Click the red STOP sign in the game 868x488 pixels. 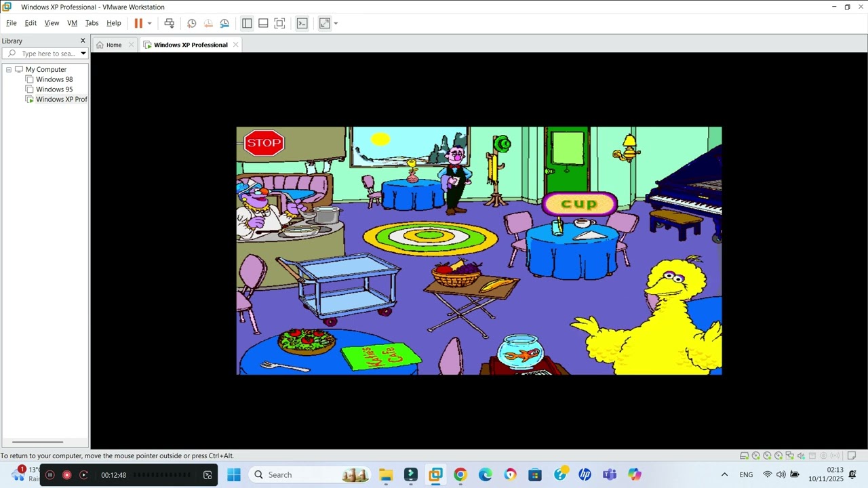[x=264, y=143]
